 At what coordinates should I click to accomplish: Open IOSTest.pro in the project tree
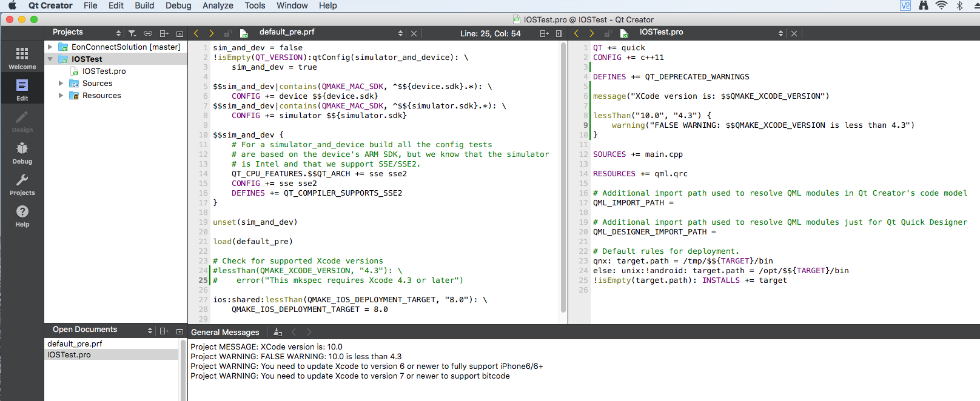(104, 71)
